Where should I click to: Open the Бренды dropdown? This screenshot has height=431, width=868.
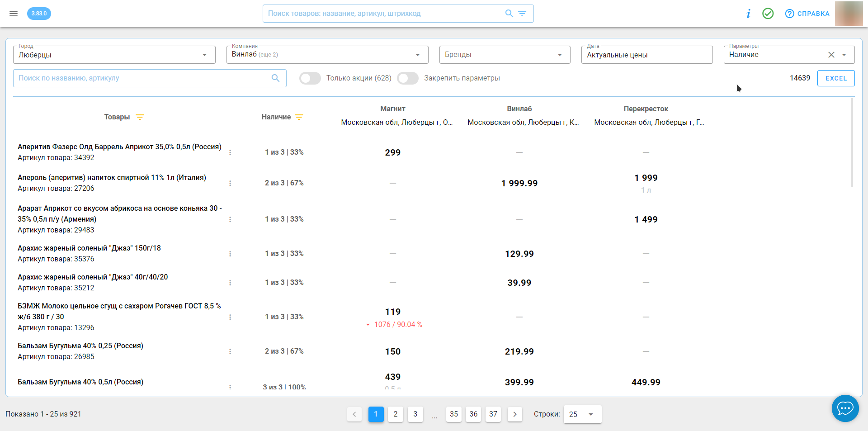[505, 55]
